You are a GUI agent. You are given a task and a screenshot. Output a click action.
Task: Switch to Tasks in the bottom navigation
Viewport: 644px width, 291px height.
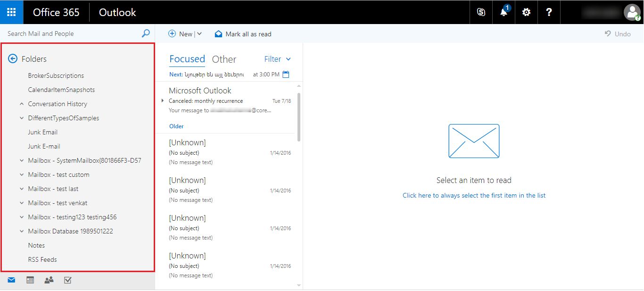[67, 280]
